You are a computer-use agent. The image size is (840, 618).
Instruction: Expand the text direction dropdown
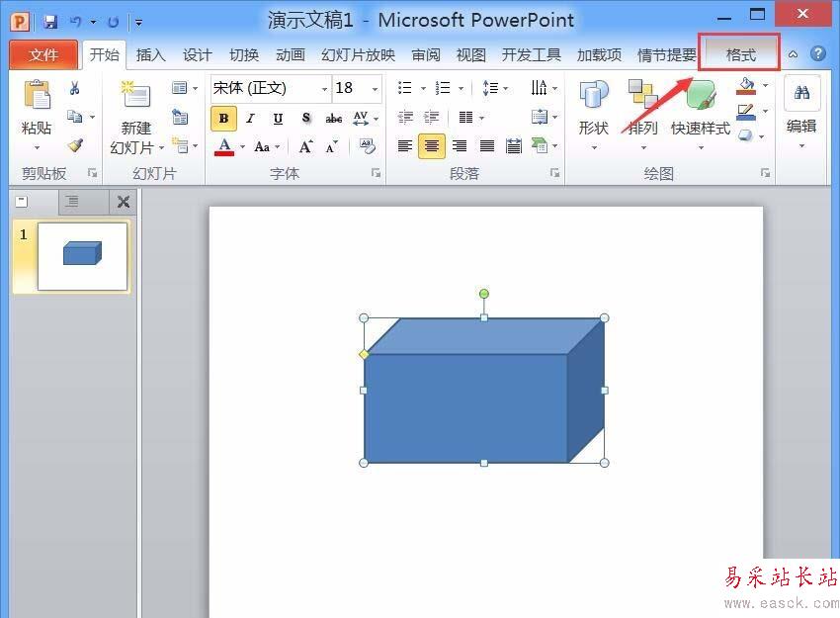[x=555, y=88]
